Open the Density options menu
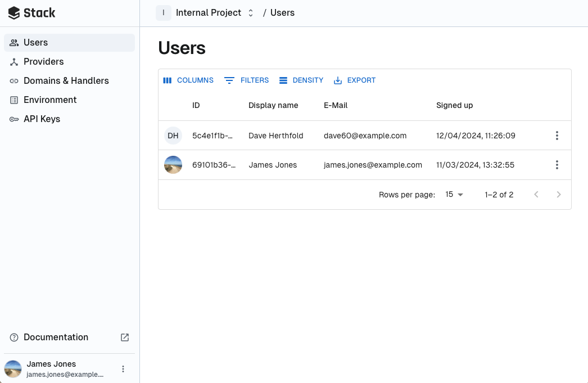This screenshot has width=588, height=383. coord(301,80)
